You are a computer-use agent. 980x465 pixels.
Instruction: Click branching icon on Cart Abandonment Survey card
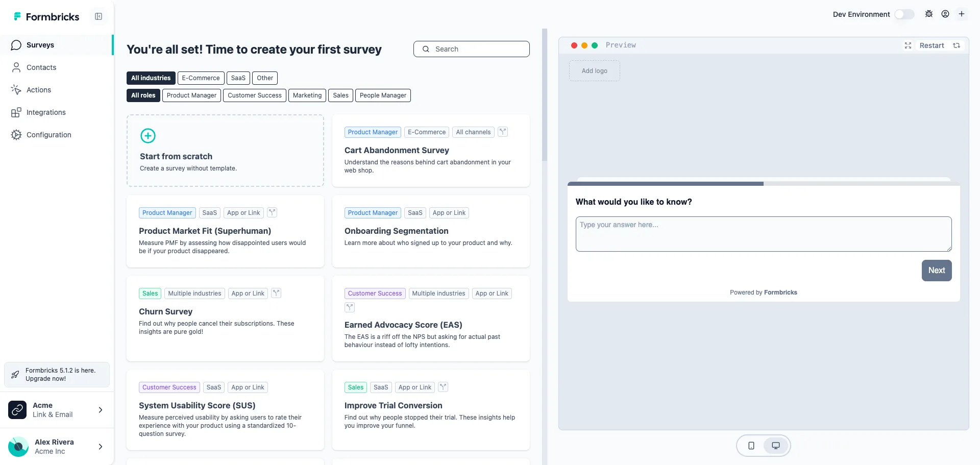503,132
